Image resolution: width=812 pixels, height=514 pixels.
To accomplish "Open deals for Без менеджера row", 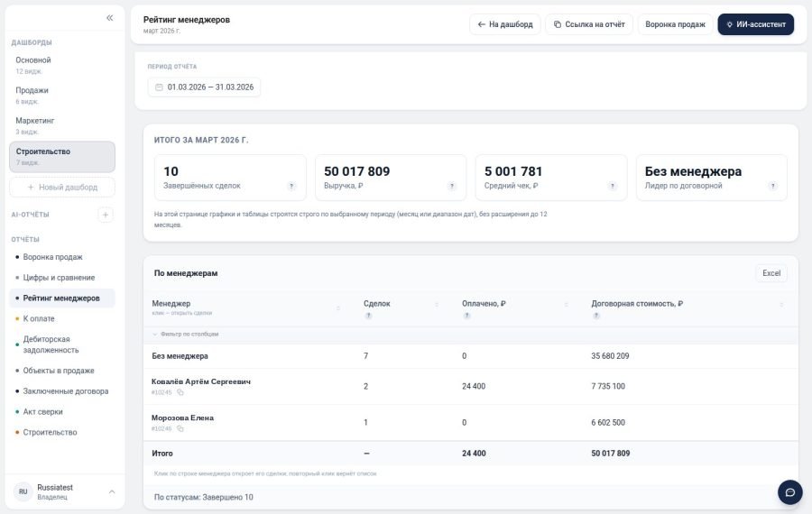I will (x=471, y=356).
